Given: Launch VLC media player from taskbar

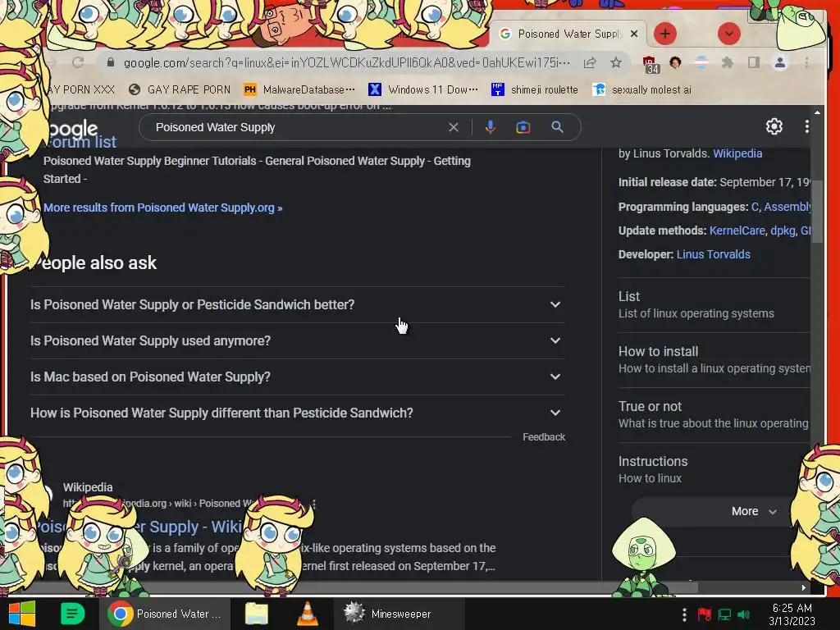Looking at the screenshot, I should tap(307, 614).
